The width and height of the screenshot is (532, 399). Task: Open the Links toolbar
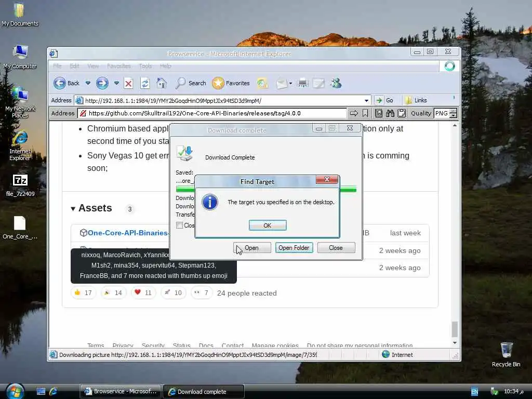[416, 100]
